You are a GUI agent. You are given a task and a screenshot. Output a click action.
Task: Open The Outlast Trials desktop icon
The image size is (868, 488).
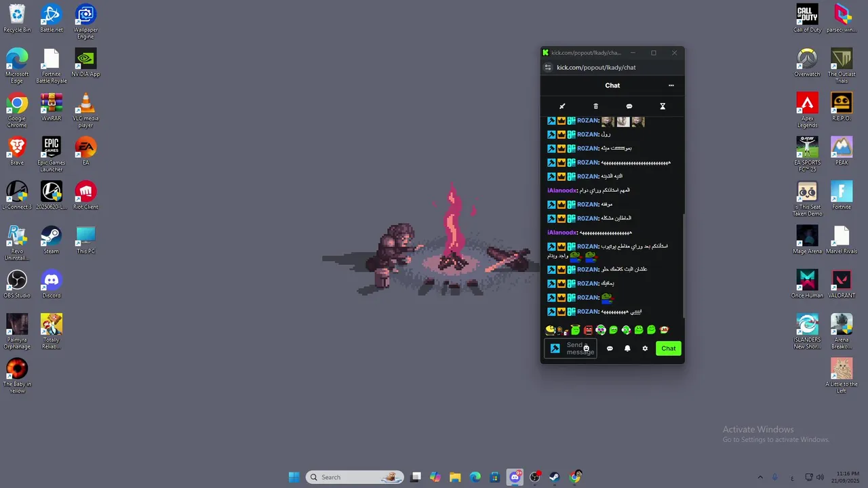(842, 66)
